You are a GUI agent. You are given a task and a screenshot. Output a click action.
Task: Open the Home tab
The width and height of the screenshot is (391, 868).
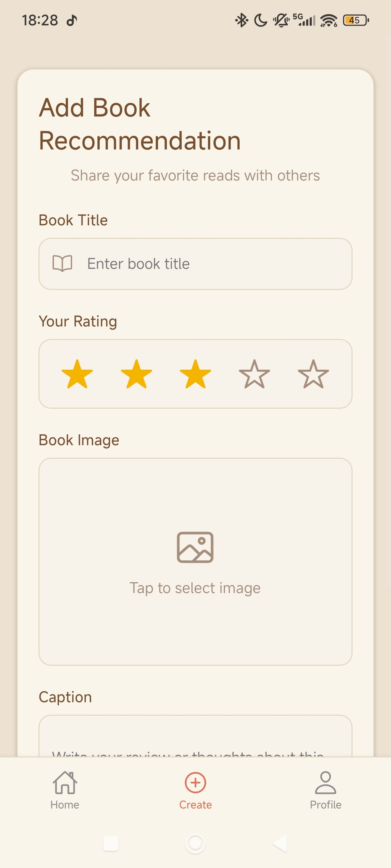[x=65, y=790]
